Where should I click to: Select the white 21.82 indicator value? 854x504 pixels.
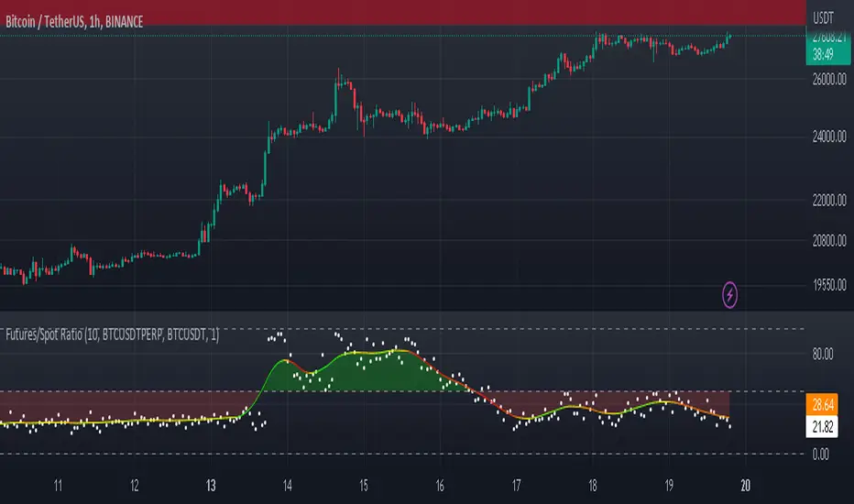click(x=823, y=427)
